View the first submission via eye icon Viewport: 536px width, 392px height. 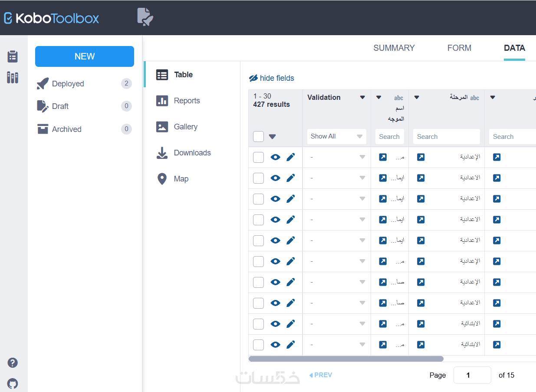click(276, 157)
